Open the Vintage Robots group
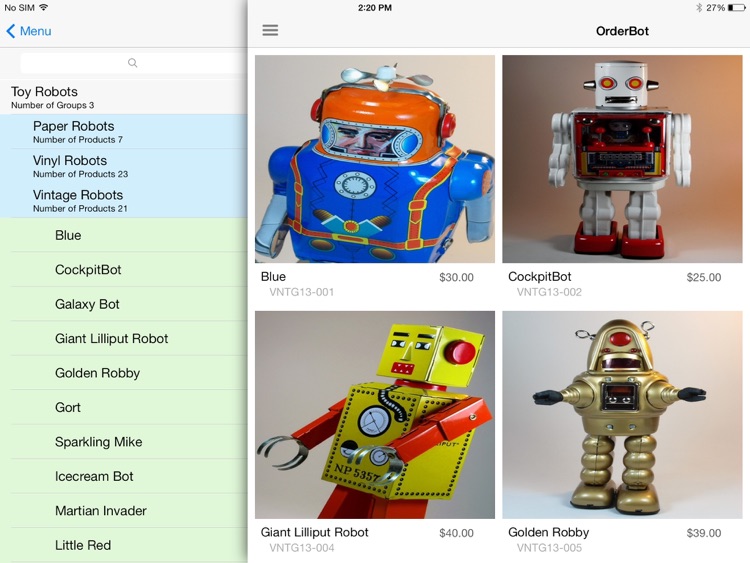Image resolution: width=750 pixels, height=563 pixels. click(x=123, y=200)
